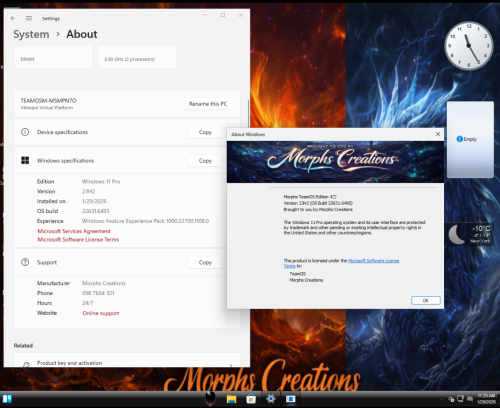Open File Explorer from the taskbar
The width and height of the screenshot is (500, 408).
(x=231, y=399)
